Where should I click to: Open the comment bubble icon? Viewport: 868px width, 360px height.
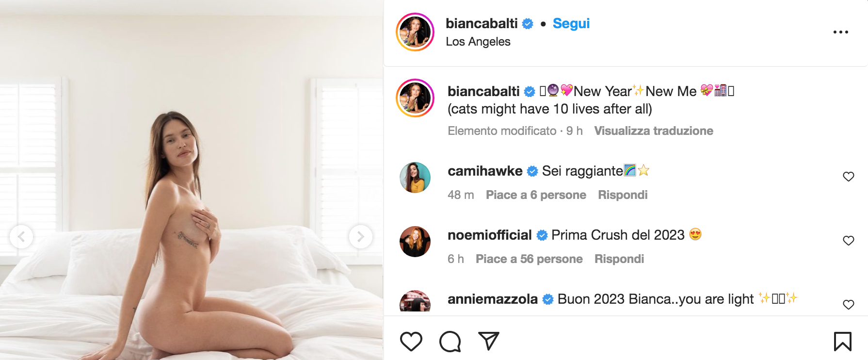point(450,342)
